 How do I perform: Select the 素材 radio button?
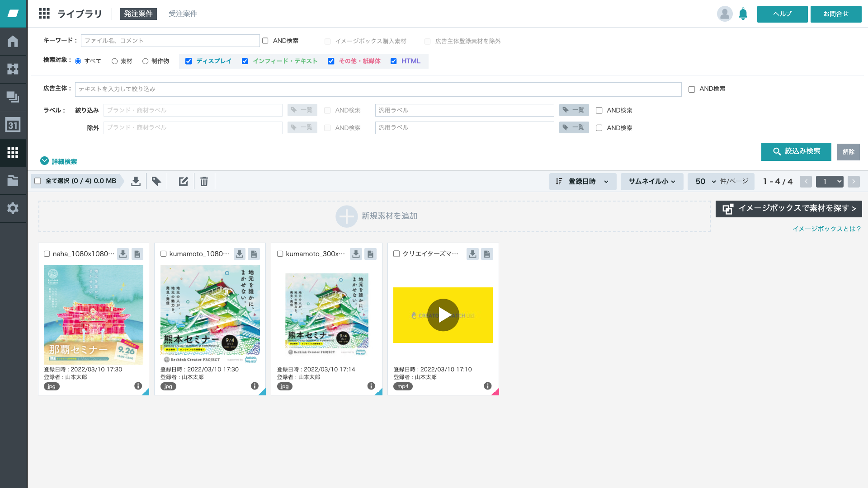point(115,61)
